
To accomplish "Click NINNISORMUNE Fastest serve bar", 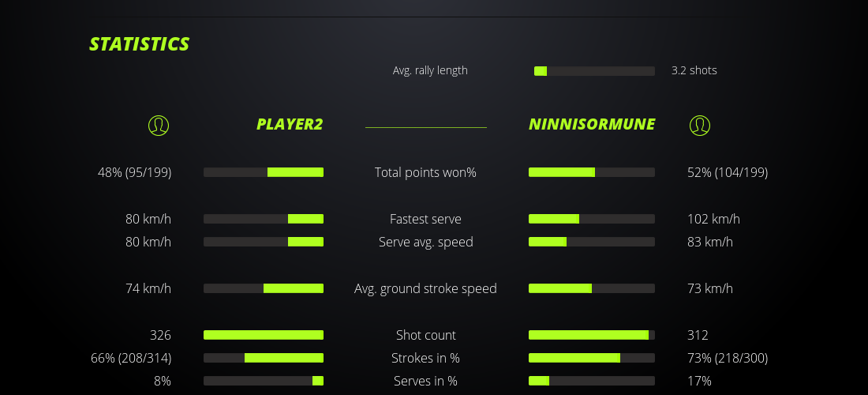I will coord(592,219).
